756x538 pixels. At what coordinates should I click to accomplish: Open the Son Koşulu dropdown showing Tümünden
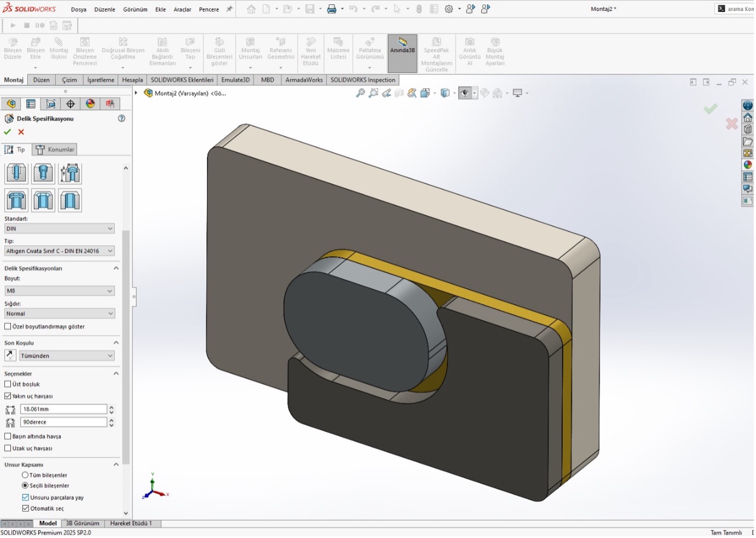point(67,356)
